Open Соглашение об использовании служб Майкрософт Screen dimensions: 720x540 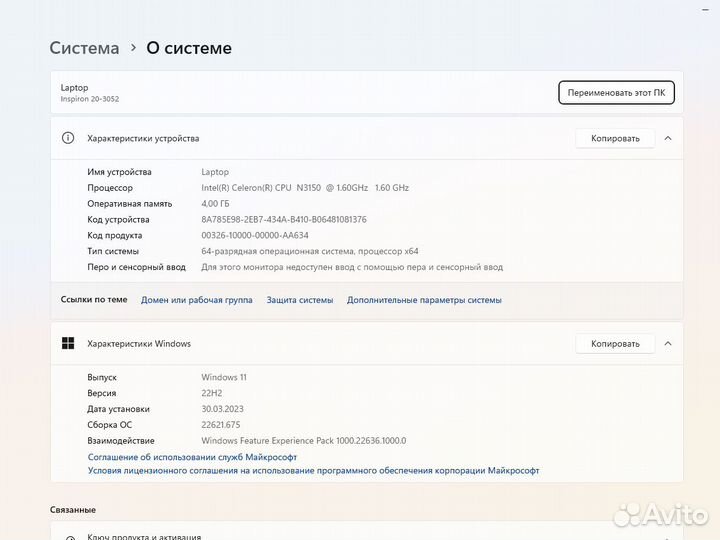coord(192,457)
